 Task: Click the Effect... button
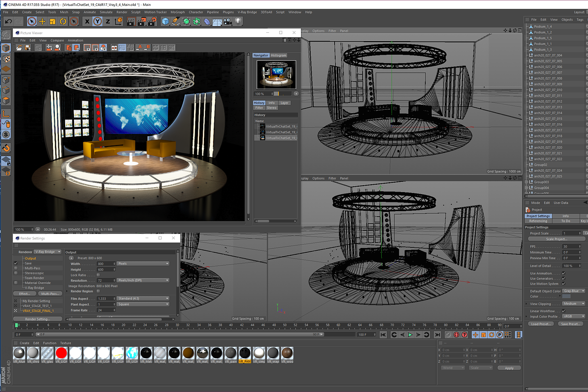pos(24,294)
